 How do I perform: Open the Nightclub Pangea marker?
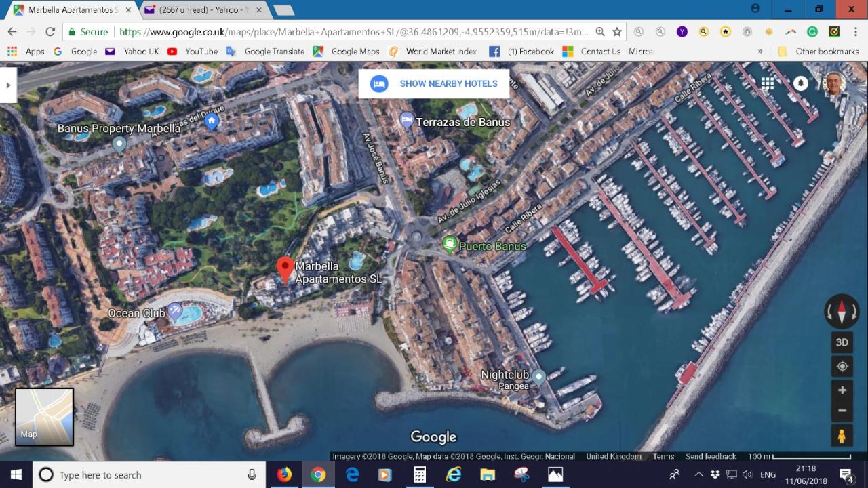coord(539,377)
